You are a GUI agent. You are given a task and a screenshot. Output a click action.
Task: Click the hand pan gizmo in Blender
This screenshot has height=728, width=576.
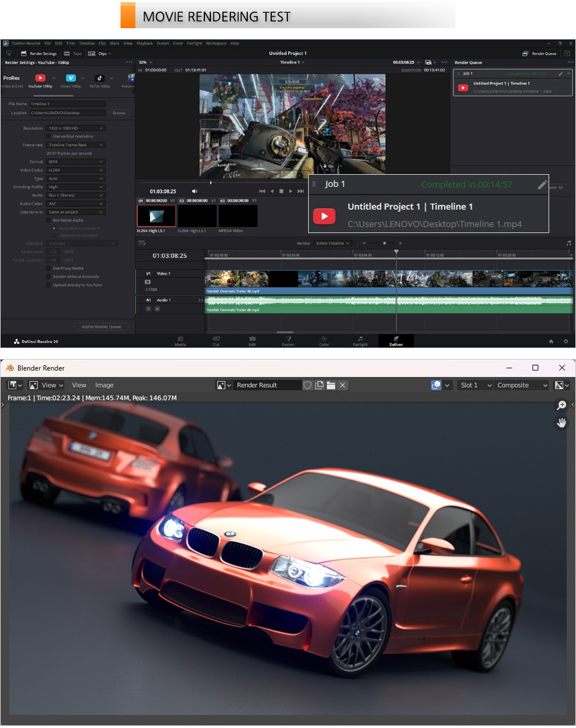pos(561,423)
